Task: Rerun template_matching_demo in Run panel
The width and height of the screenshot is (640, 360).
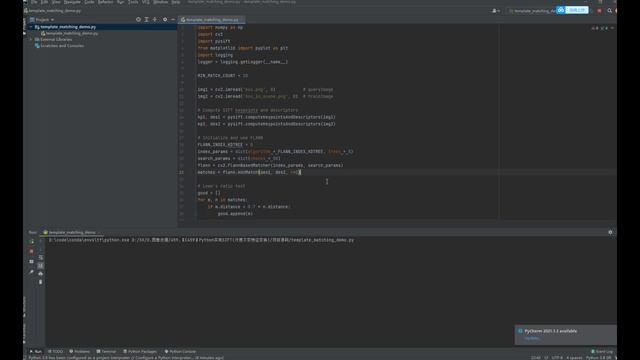Action: pyautogui.click(x=31, y=242)
